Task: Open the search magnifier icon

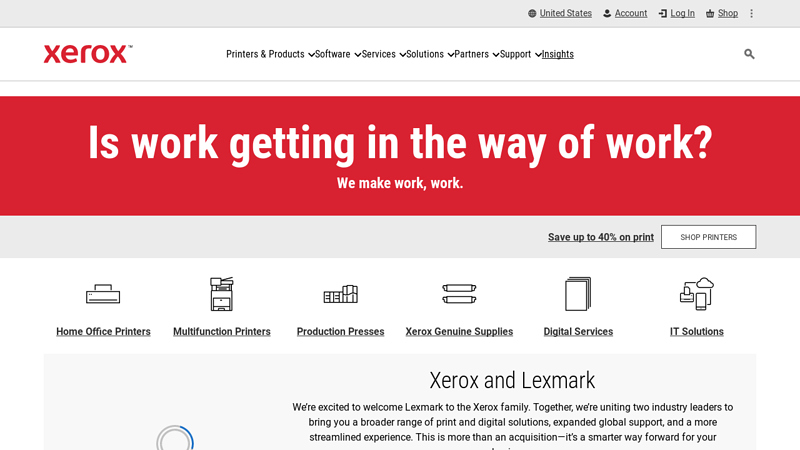Action: (749, 54)
